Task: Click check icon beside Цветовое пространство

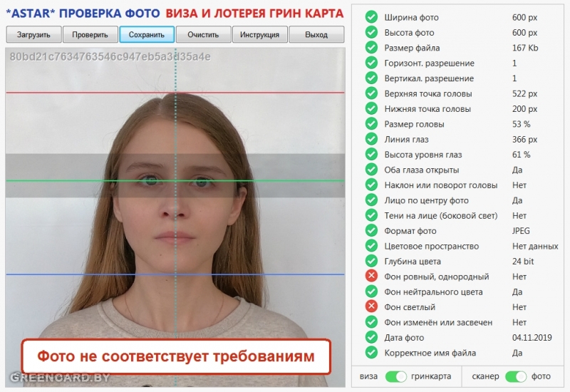Action: (371, 246)
